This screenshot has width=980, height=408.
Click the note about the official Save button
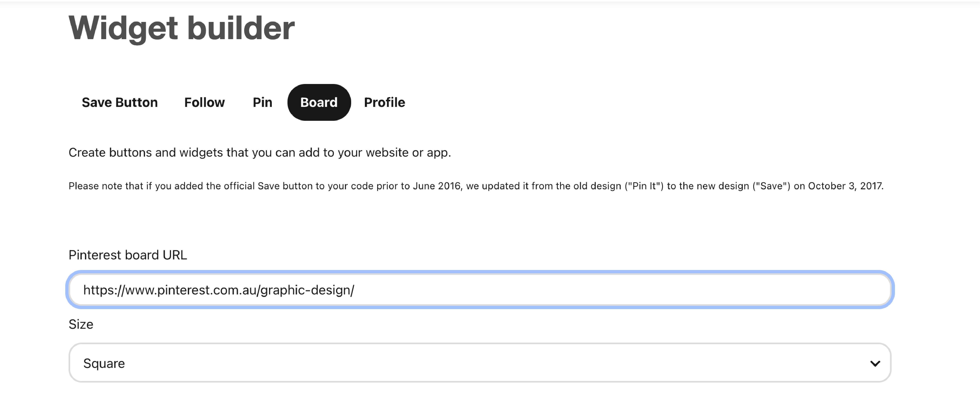tap(476, 186)
